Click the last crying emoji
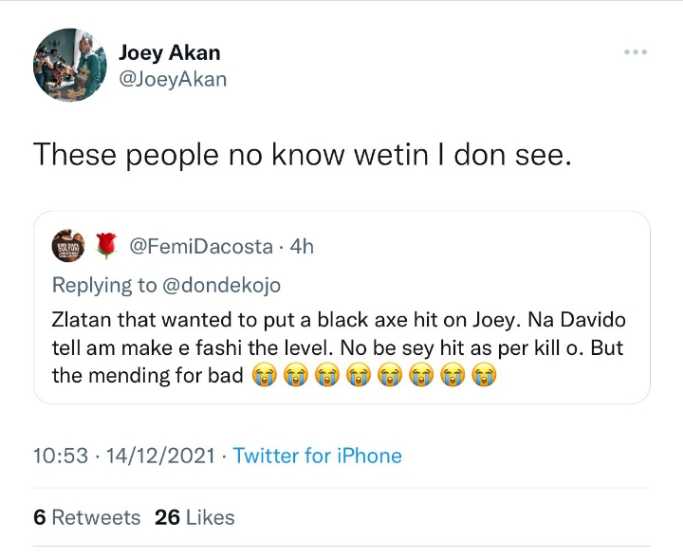The width and height of the screenshot is (683, 556). 485,376
